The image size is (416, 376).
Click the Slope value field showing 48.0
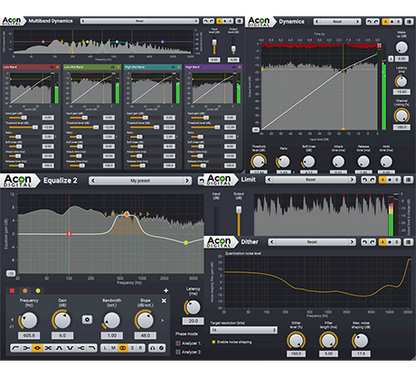coord(145,335)
